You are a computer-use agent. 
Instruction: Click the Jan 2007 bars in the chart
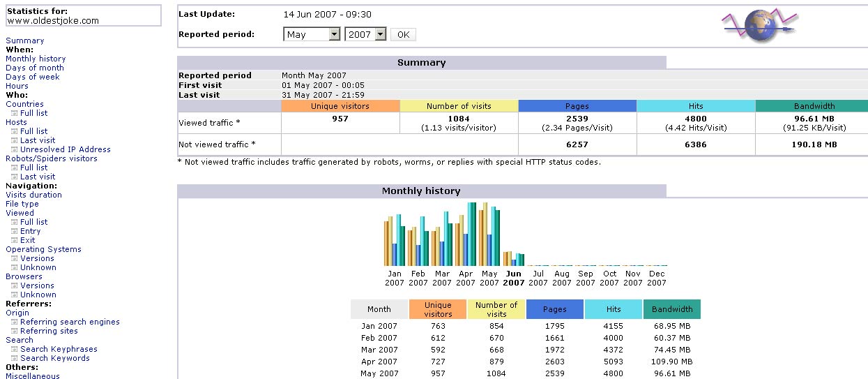pos(395,240)
